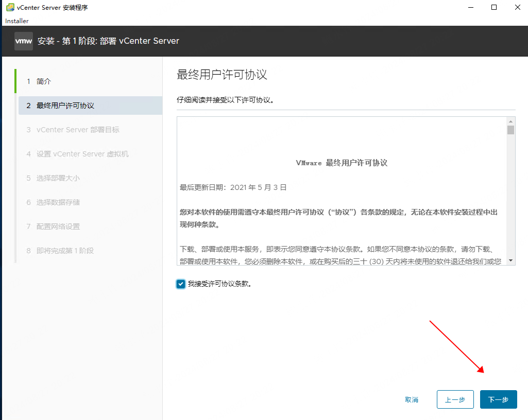The image size is (528, 420).
Task: Select step 4 设置 vCenter Server 虚拟机
Action: point(90,154)
